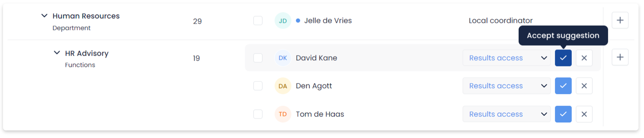Open Den Agott's Results access dropdown
The height and width of the screenshot is (138, 644).
[x=506, y=86]
